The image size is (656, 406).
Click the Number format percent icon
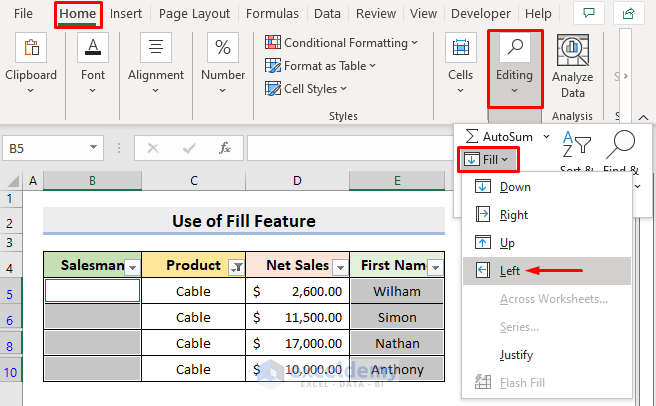pyautogui.click(x=222, y=48)
